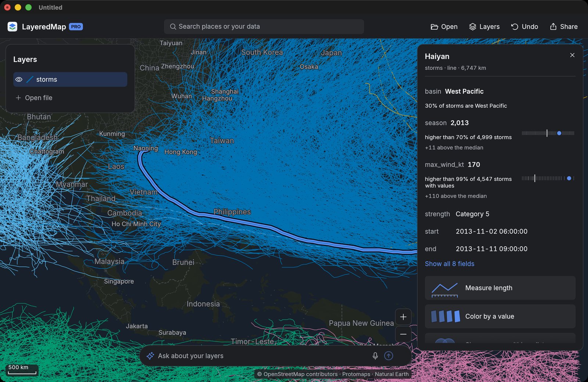Click the LayeredMap logo icon

(x=12, y=26)
